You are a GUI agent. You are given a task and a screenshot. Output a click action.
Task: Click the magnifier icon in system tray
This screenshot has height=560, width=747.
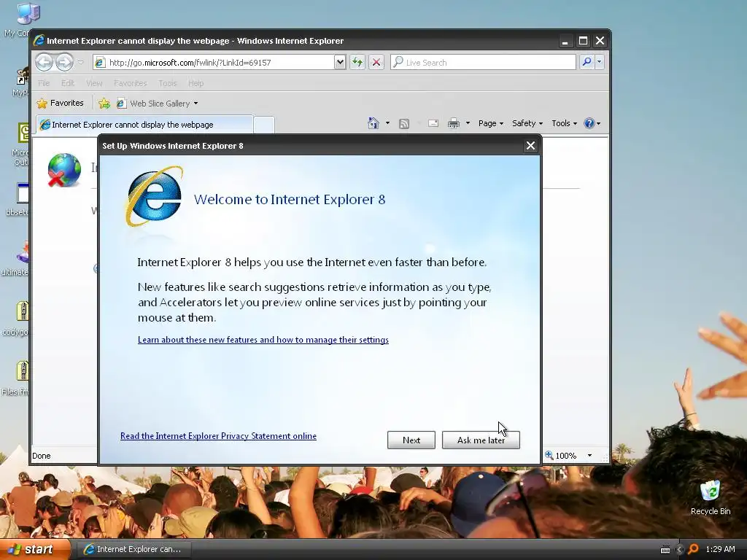(694, 550)
